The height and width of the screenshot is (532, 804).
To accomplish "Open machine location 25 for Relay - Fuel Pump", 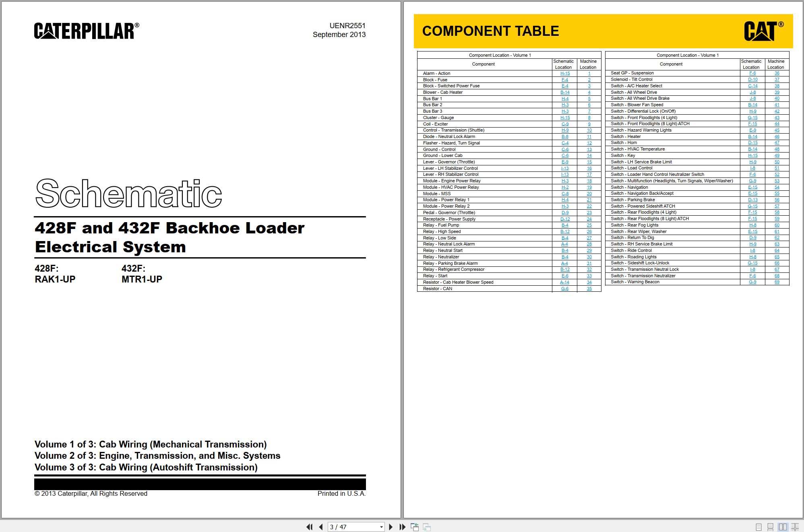I will click(589, 225).
